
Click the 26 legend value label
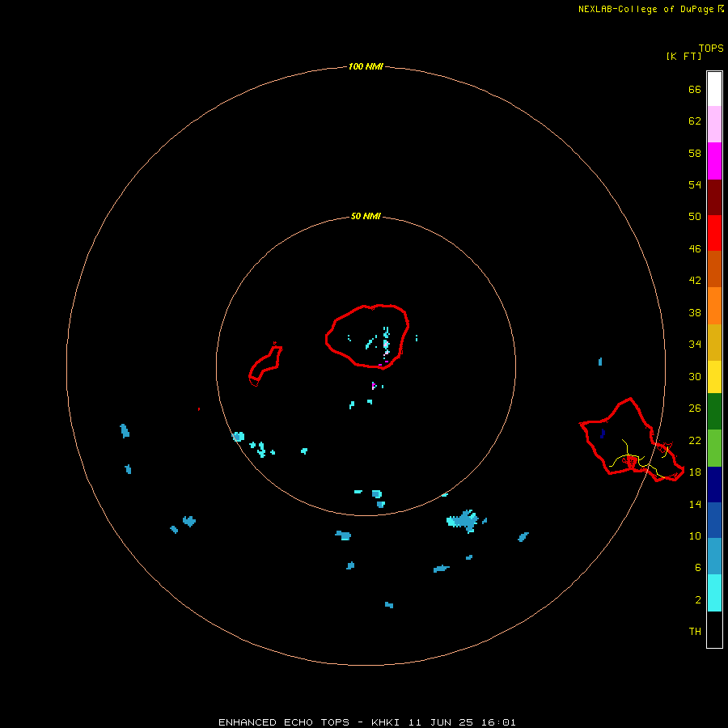(x=695, y=408)
